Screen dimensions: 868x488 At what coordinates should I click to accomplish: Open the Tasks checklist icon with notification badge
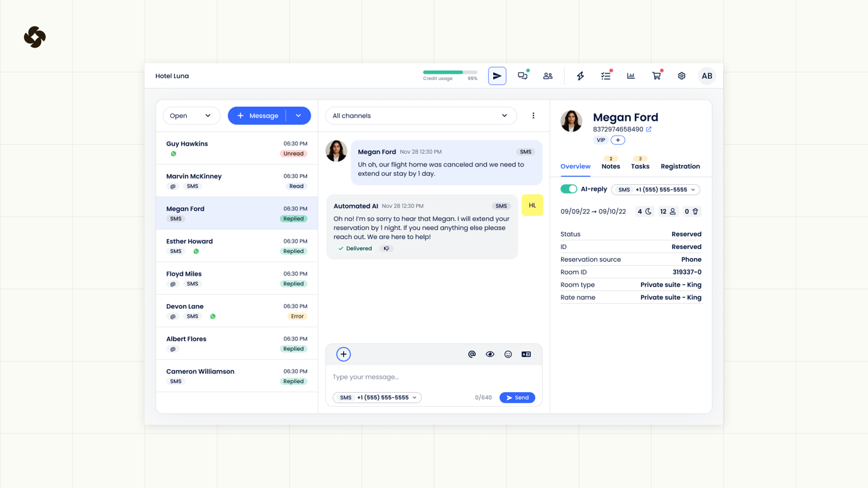tap(606, 76)
